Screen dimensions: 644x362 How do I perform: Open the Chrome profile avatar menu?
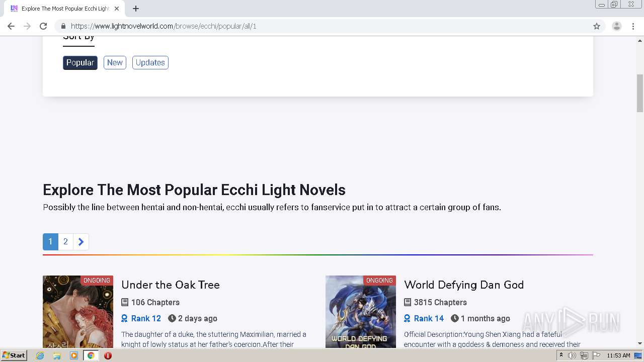[617, 26]
